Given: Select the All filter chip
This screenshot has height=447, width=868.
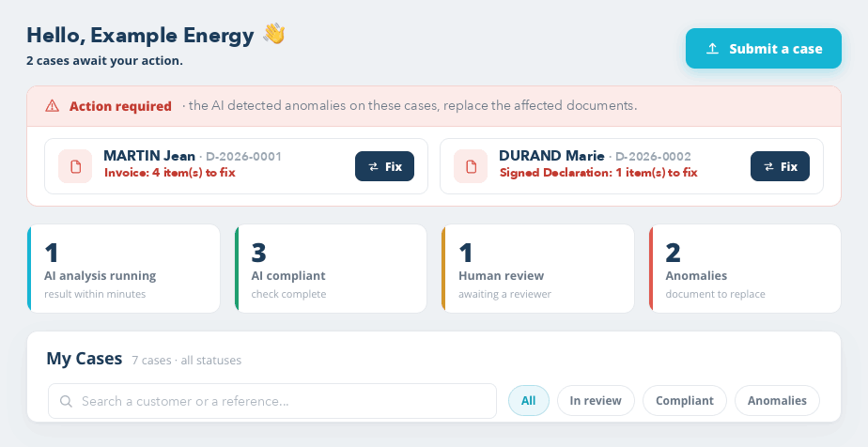Looking at the screenshot, I should [529, 401].
